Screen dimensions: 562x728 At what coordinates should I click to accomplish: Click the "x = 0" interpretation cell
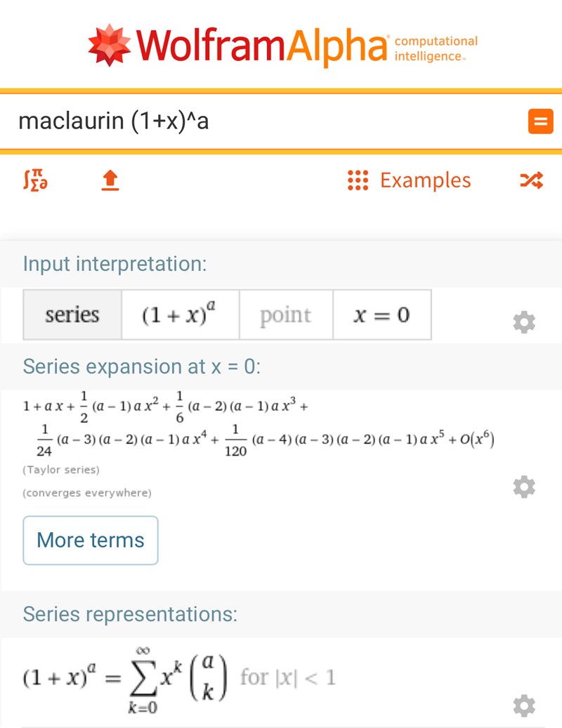tap(381, 315)
